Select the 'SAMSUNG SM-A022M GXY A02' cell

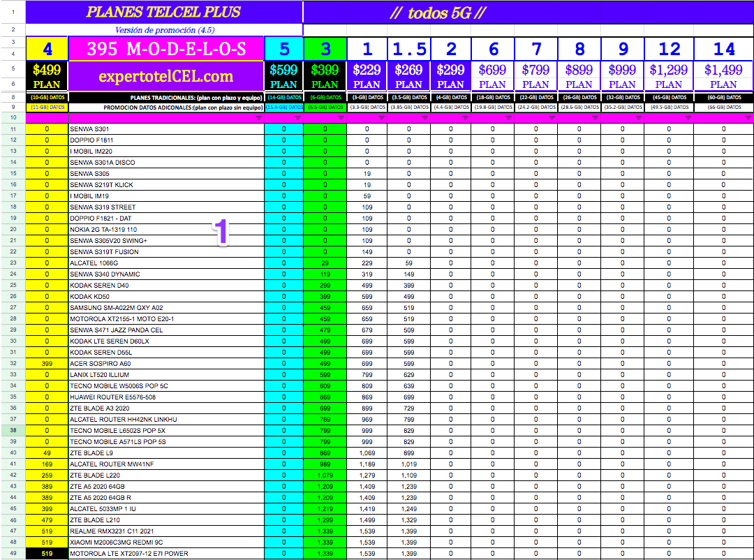click(x=166, y=308)
